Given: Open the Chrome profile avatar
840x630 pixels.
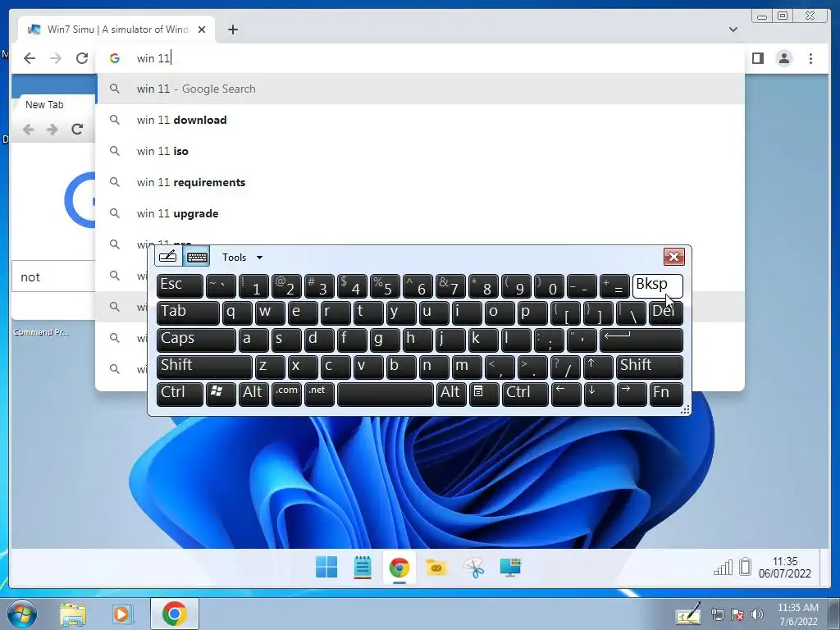Looking at the screenshot, I should pos(783,58).
